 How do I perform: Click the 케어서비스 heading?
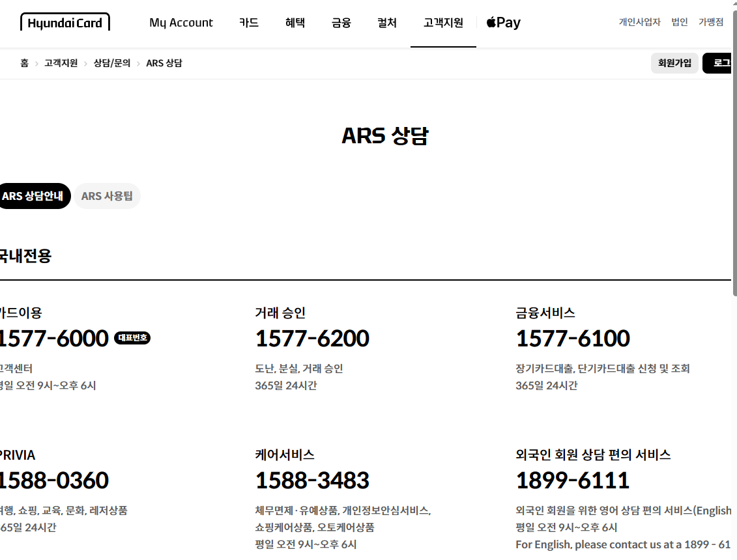(285, 455)
